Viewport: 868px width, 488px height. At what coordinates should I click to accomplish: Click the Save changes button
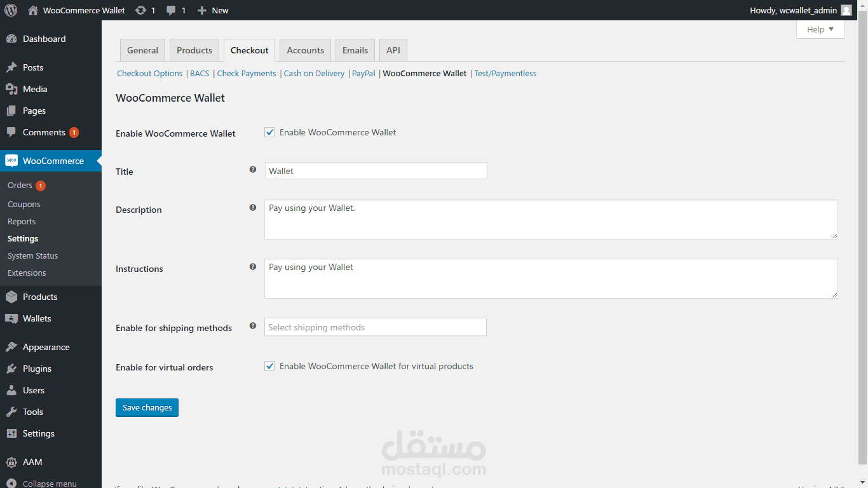click(x=147, y=407)
